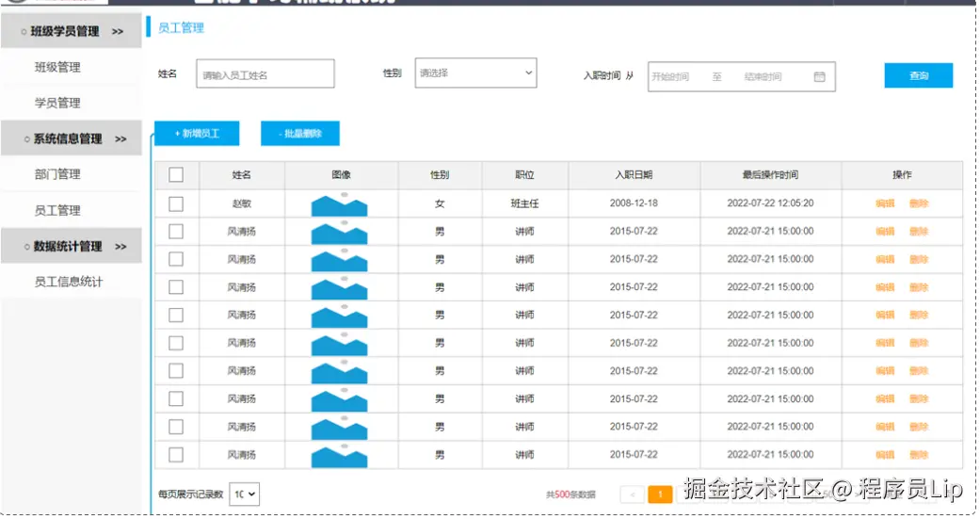Open 学员管理 in the sidebar
Screen dimensions: 980x519
click(57, 103)
